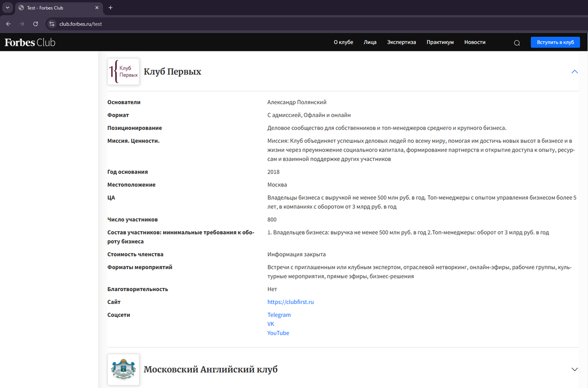Image resolution: width=588 pixels, height=388 pixels.
Task: Open the Лица menu item
Action: pyautogui.click(x=370, y=42)
